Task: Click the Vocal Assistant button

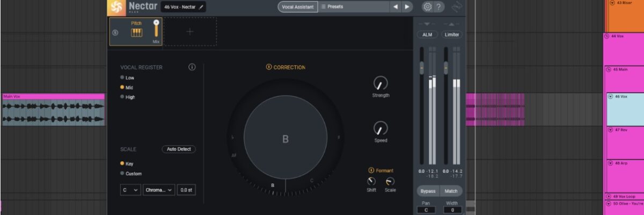Action: [297, 7]
